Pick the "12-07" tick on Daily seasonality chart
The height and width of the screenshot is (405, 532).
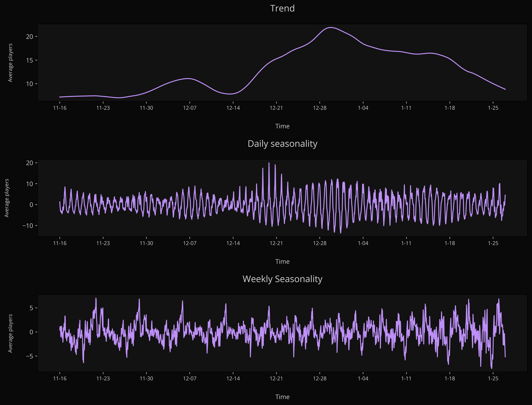[190, 243]
